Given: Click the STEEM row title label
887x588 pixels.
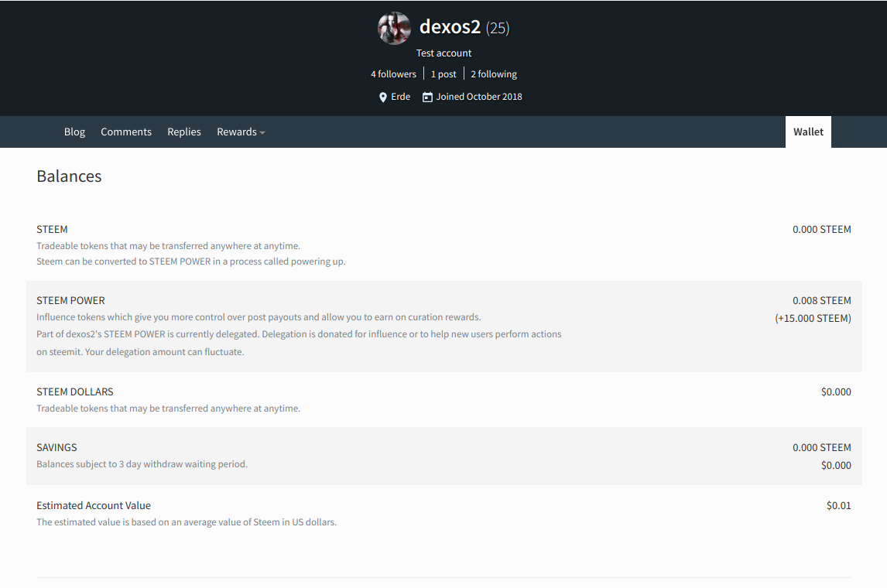Looking at the screenshot, I should 52,230.
